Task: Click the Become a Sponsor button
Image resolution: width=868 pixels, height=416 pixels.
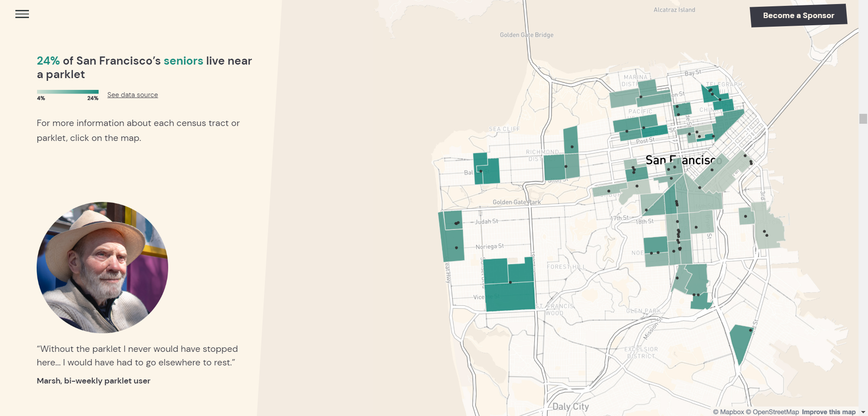Action: [x=798, y=16]
